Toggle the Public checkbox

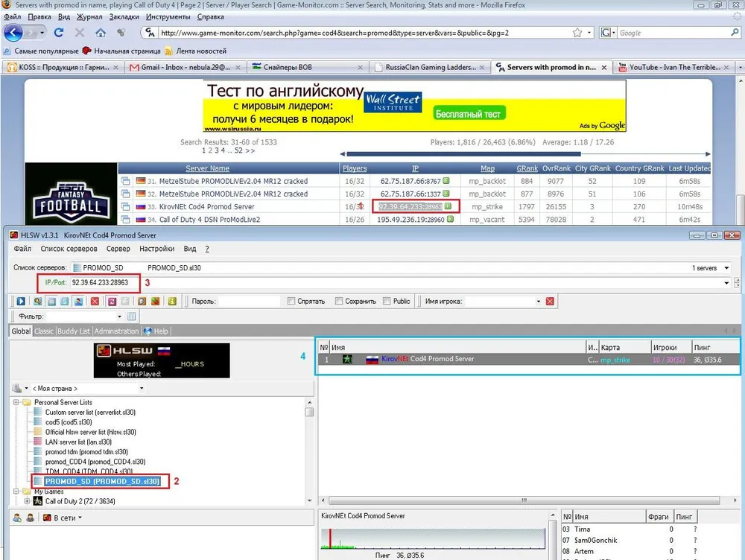point(387,302)
